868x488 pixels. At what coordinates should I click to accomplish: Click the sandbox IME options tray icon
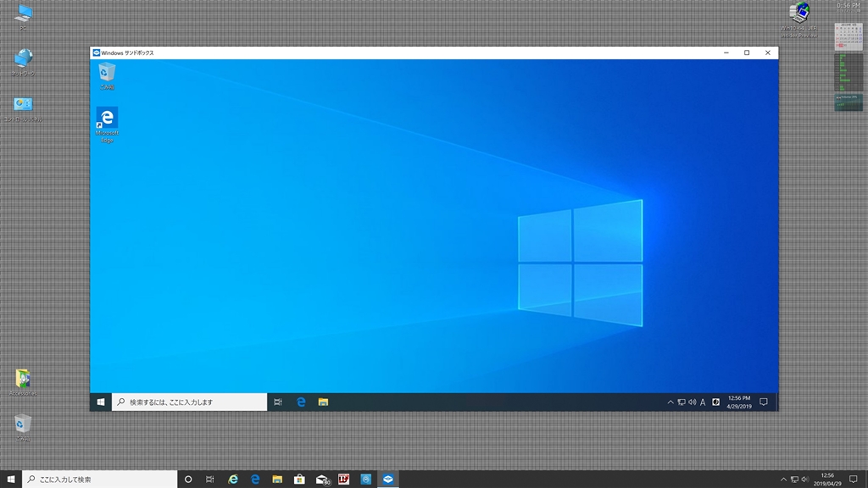[715, 402]
